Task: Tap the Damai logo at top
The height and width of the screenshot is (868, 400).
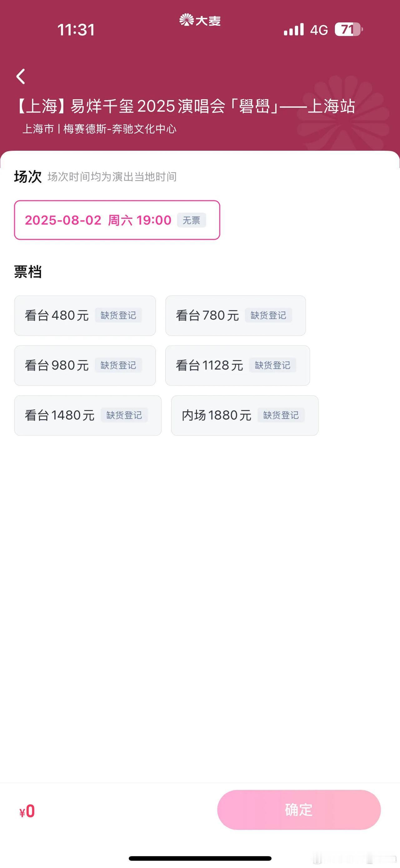Action: point(200,21)
